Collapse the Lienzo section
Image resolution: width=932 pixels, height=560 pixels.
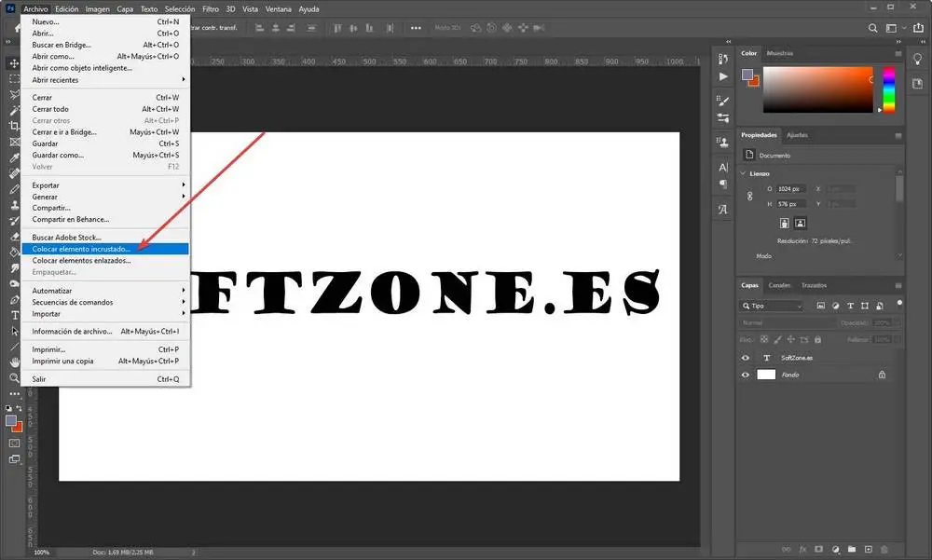pyautogui.click(x=743, y=173)
